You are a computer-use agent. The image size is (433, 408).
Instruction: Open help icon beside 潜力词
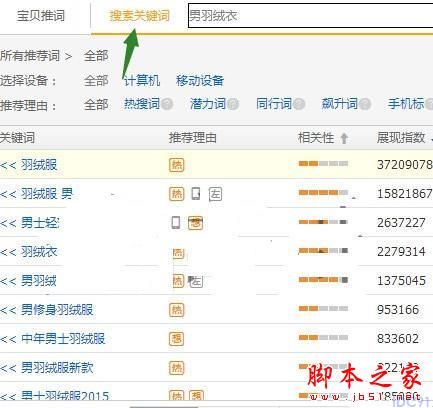coord(233,104)
